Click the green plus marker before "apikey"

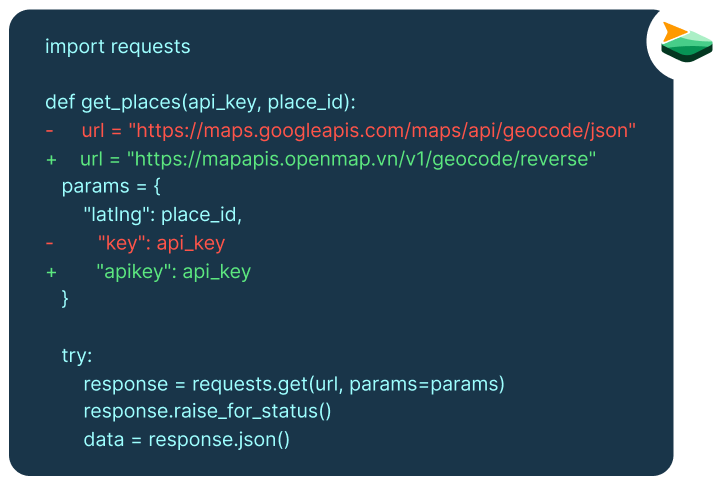coord(51,272)
